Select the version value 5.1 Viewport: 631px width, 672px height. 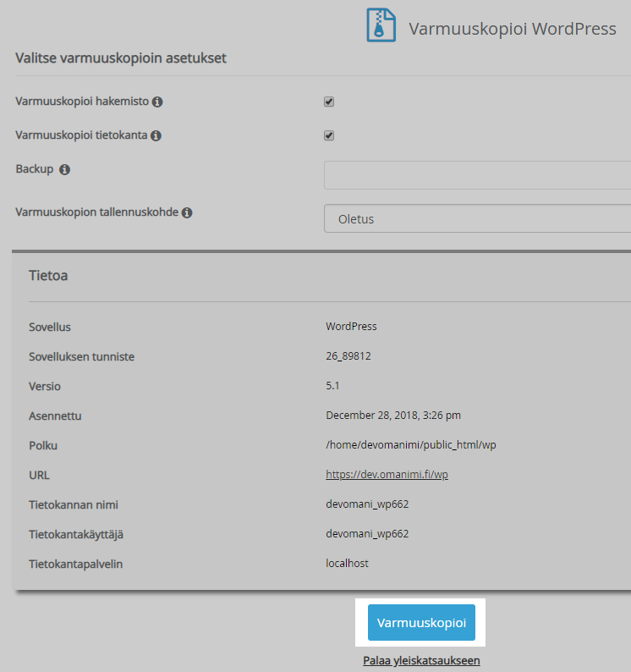tap(332, 386)
